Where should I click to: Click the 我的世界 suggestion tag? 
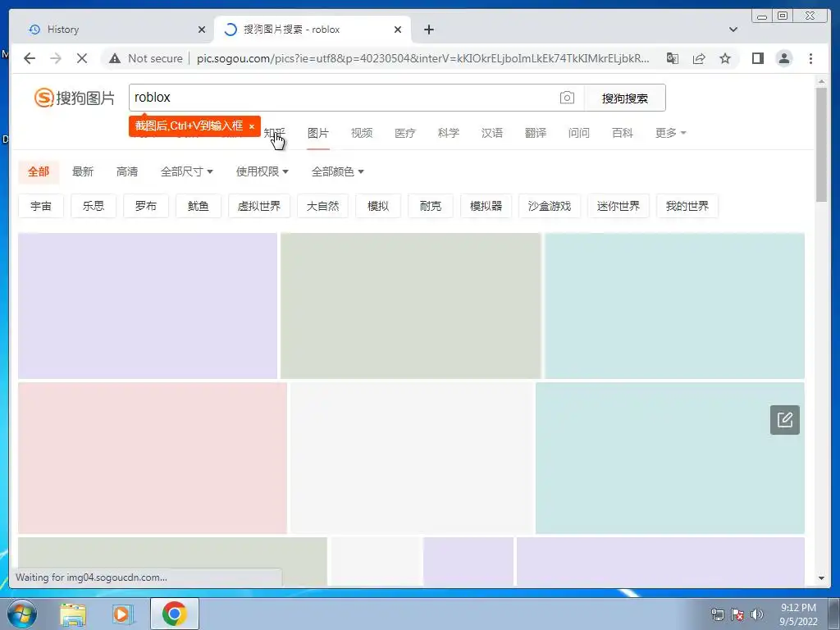(687, 206)
